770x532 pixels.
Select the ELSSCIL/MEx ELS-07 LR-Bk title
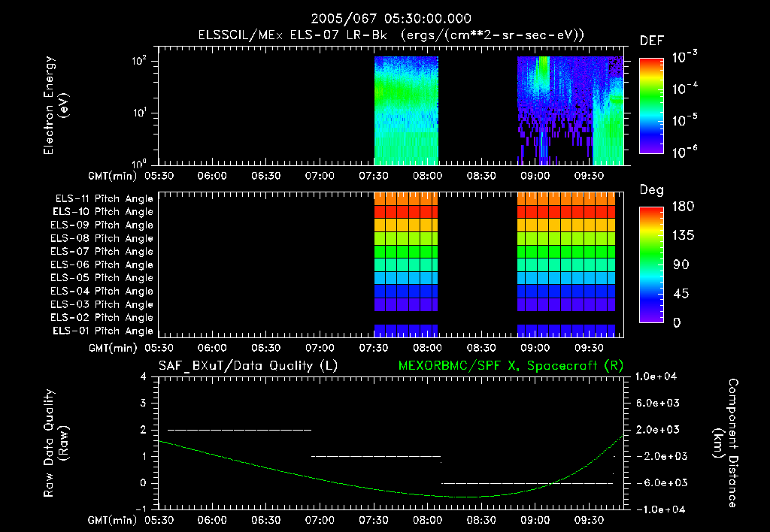click(x=293, y=35)
